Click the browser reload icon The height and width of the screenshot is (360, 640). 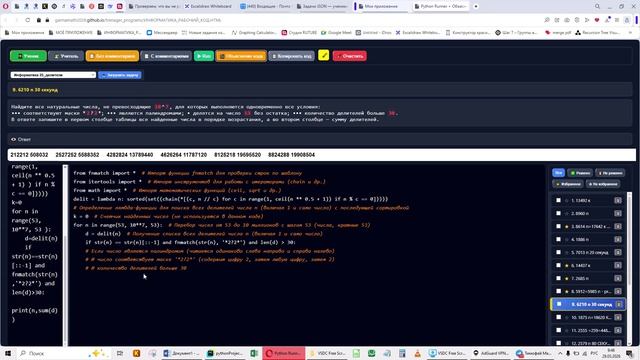pos(27,20)
